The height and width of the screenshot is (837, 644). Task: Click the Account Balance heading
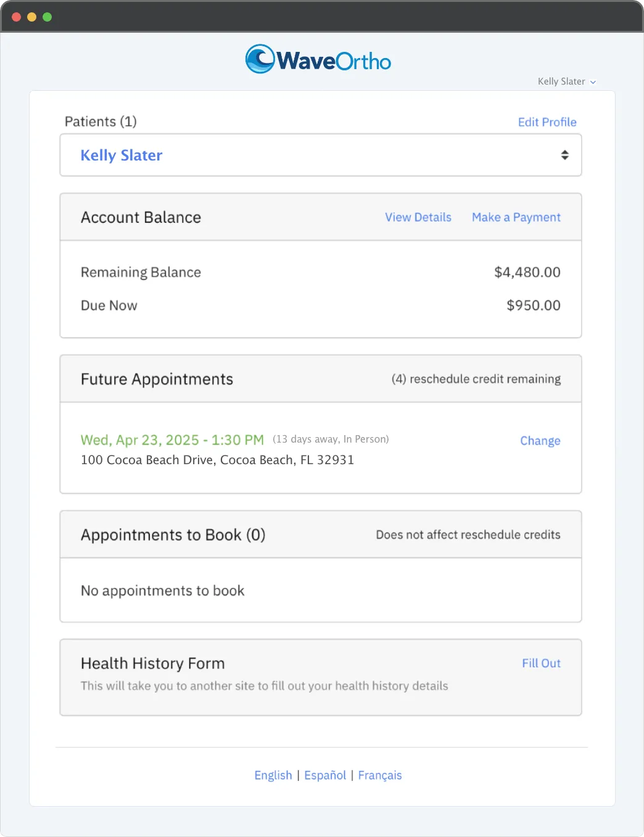[x=141, y=217]
